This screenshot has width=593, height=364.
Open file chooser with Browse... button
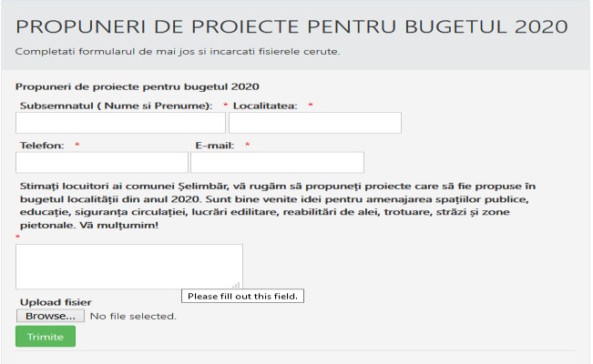[x=50, y=316]
